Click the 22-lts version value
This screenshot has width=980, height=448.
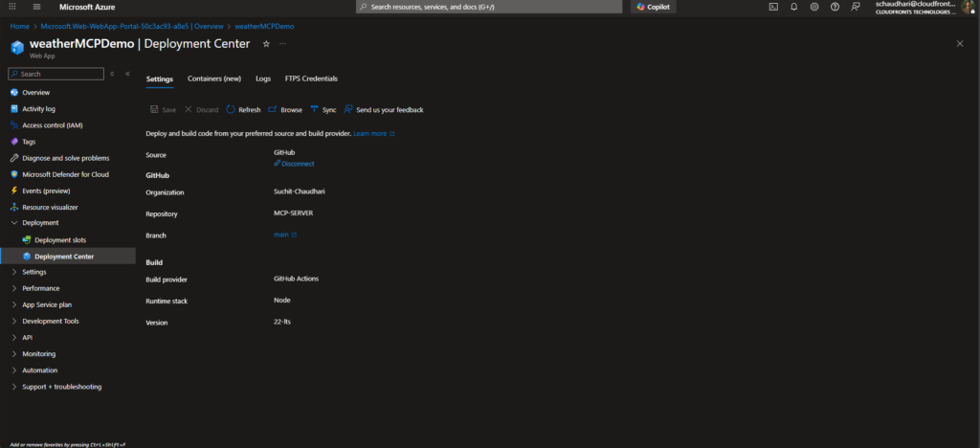tap(282, 322)
